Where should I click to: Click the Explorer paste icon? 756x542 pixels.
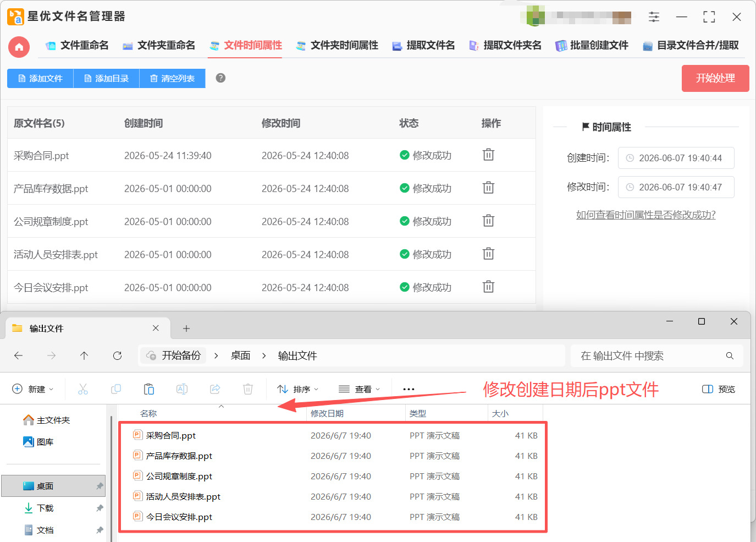coord(149,389)
